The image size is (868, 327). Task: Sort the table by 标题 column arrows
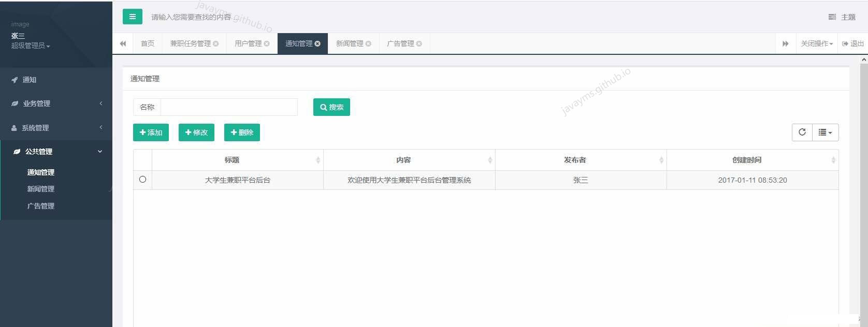318,160
